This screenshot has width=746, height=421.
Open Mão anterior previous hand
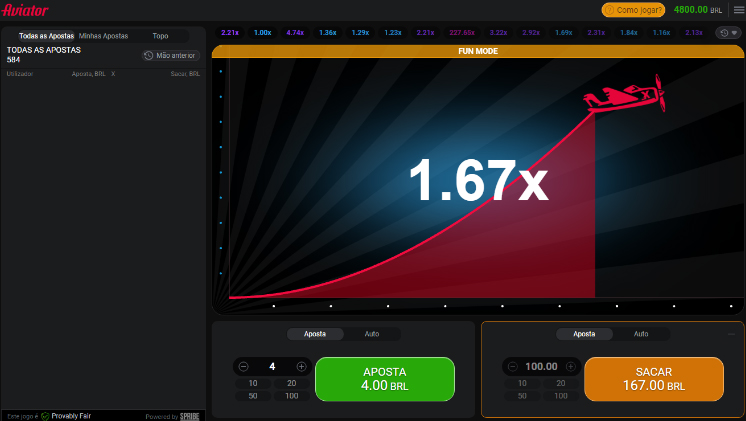pos(171,56)
